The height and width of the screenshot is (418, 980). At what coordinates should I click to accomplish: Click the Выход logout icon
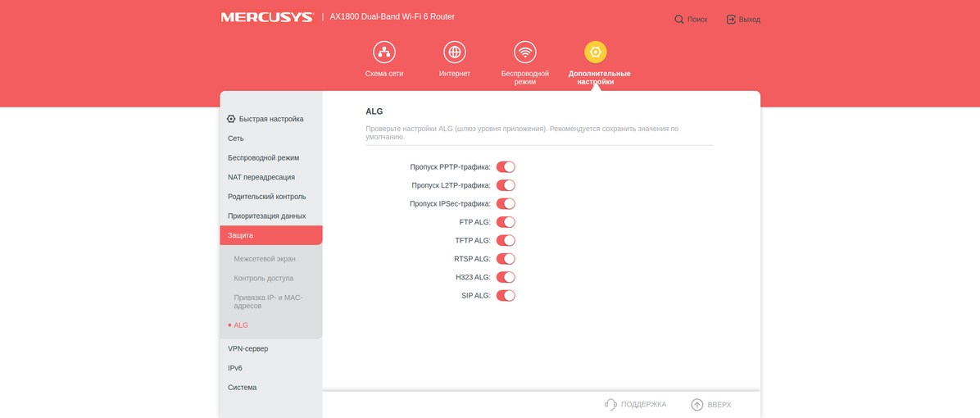click(x=731, y=19)
